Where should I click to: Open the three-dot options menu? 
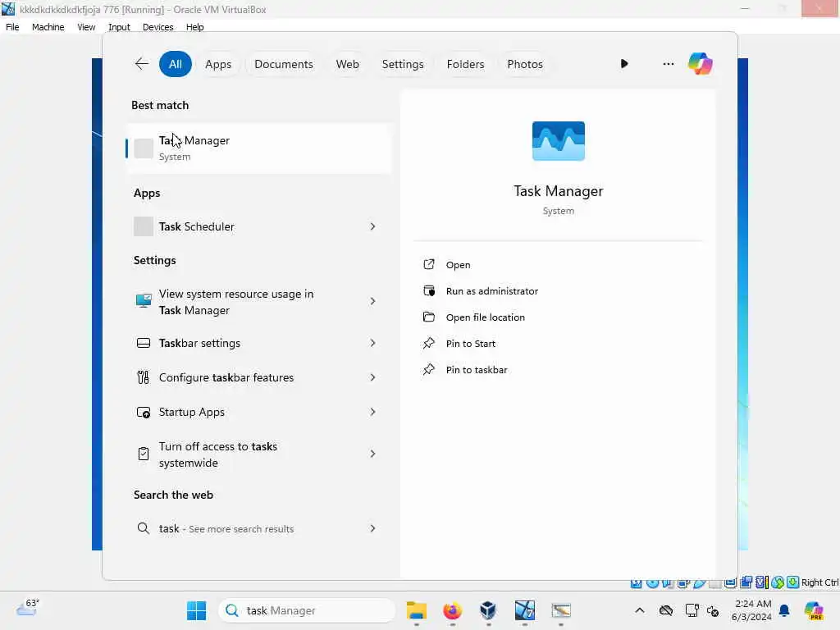tap(668, 64)
